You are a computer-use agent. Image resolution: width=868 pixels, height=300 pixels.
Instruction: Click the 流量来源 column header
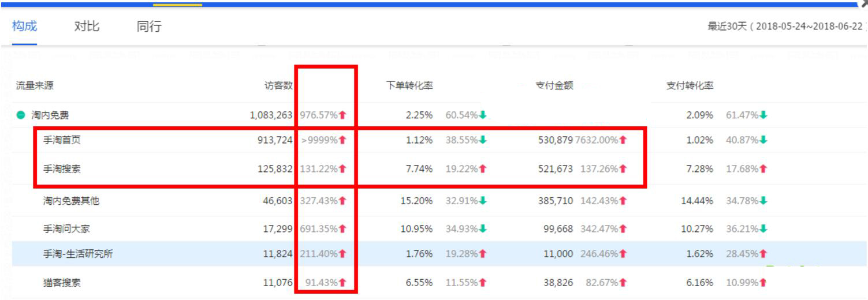tap(35, 86)
